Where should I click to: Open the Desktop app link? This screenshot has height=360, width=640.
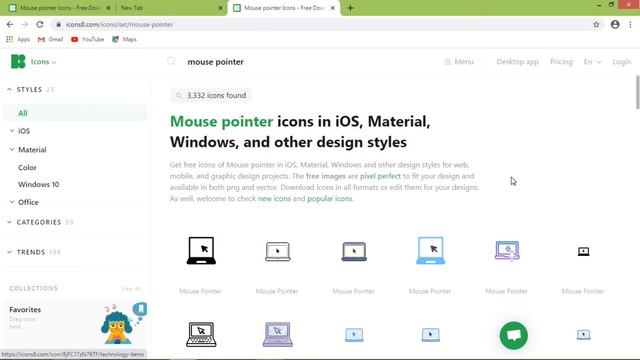518,62
